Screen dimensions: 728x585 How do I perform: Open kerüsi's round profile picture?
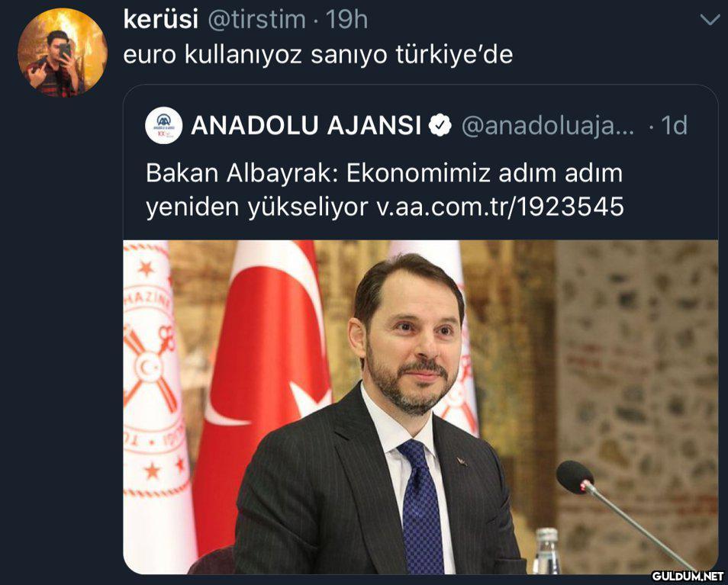63,53
